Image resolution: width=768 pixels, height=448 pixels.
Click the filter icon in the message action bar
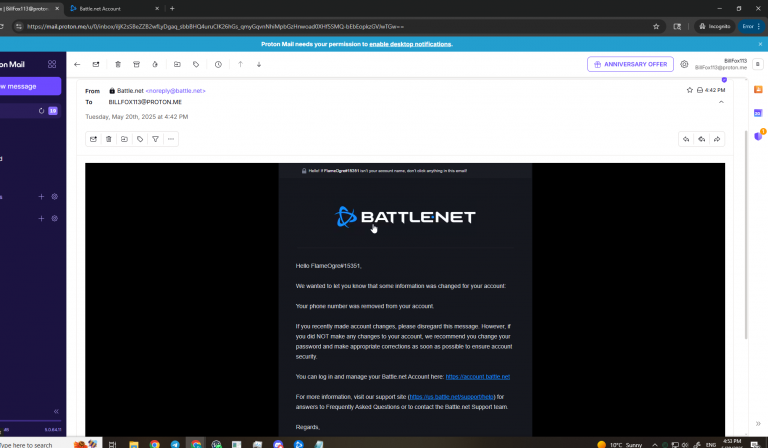coord(155,139)
